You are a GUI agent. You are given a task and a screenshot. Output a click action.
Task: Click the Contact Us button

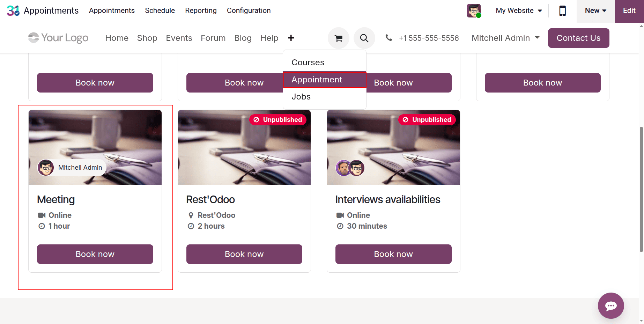tap(578, 38)
